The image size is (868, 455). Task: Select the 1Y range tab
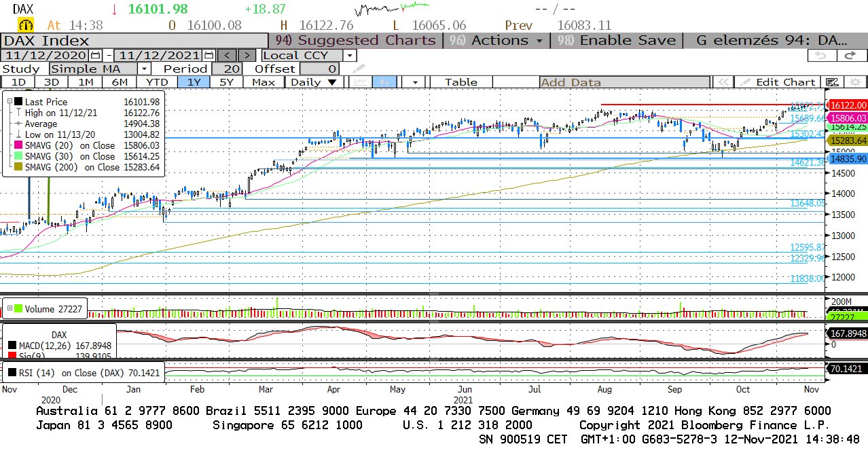(x=194, y=82)
